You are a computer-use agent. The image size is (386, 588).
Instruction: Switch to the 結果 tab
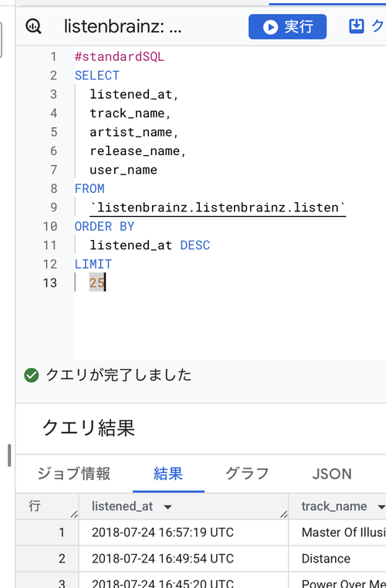pyautogui.click(x=168, y=474)
